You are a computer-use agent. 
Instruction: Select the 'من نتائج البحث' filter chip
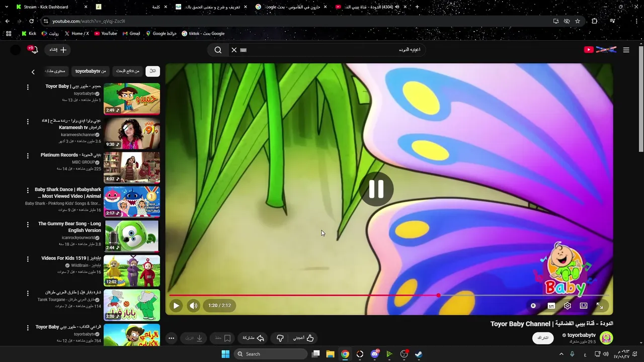128,71
